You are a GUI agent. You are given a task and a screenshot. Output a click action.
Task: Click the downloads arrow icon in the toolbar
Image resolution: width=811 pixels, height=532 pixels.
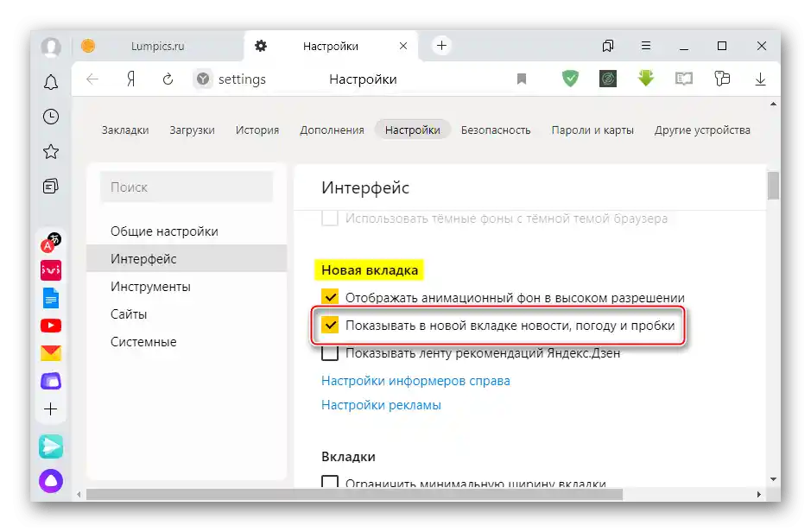(760, 79)
